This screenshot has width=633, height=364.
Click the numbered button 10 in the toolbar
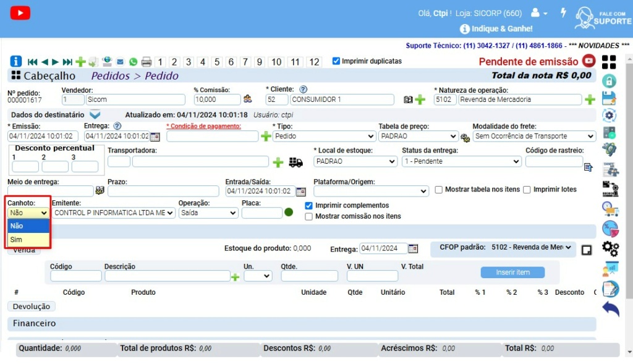click(x=276, y=62)
